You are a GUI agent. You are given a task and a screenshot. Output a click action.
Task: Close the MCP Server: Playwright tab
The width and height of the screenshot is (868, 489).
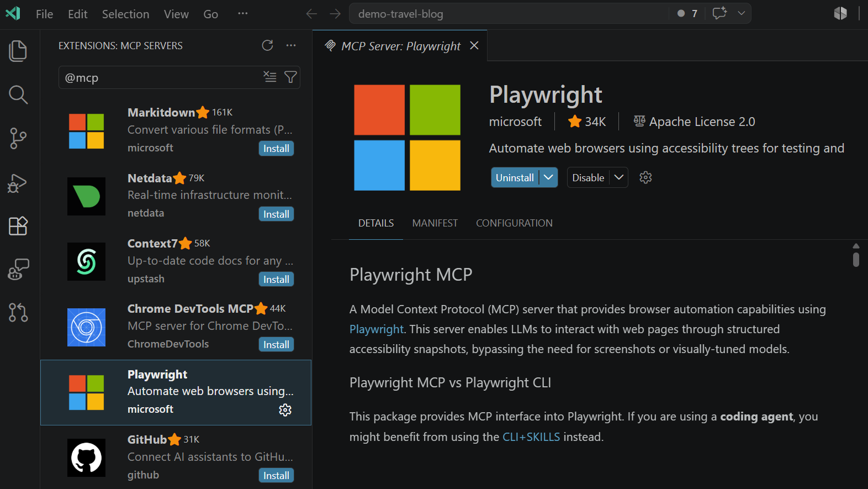pyautogui.click(x=474, y=45)
